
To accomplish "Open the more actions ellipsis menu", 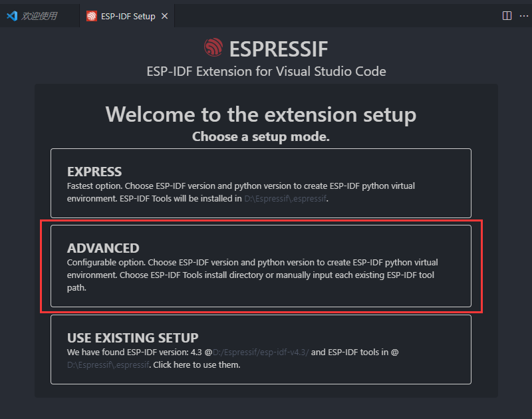I will 524,16.
